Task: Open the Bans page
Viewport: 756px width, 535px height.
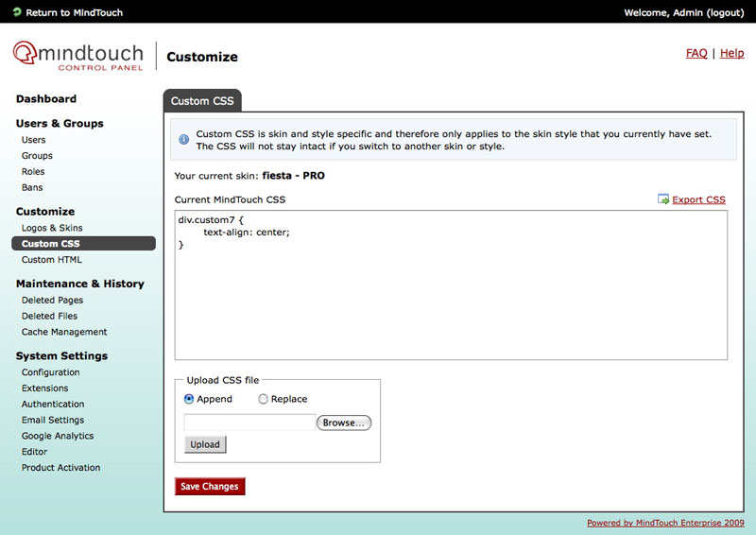Action: pyautogui.click(x=32, y=188)
